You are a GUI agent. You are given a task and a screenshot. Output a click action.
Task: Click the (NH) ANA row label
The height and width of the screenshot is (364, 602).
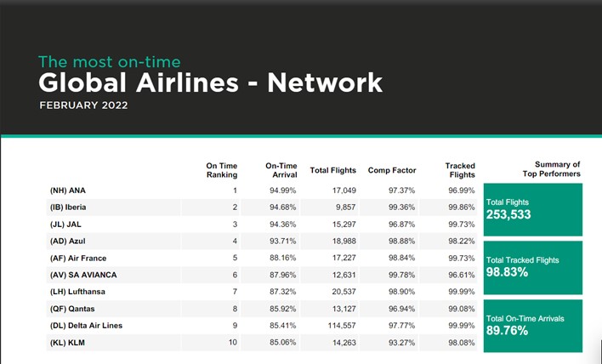click(x=68, y=191)
